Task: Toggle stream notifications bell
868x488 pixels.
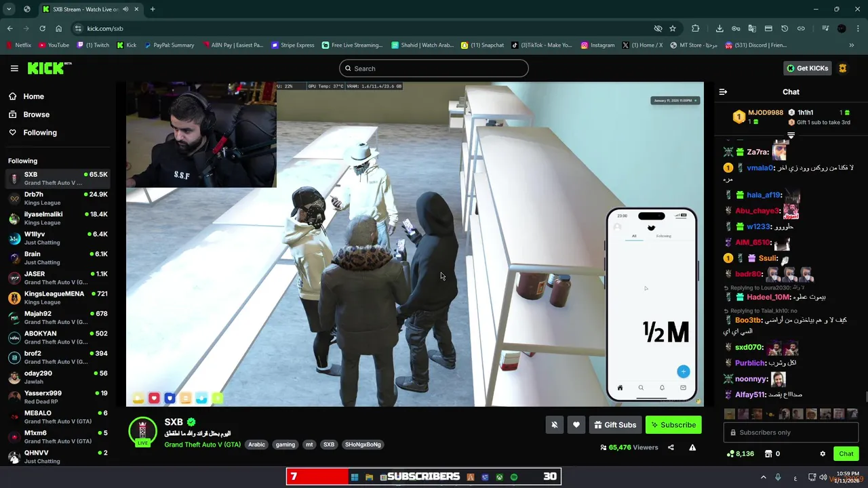Action: pyautogui.click(x=554, y=425)
